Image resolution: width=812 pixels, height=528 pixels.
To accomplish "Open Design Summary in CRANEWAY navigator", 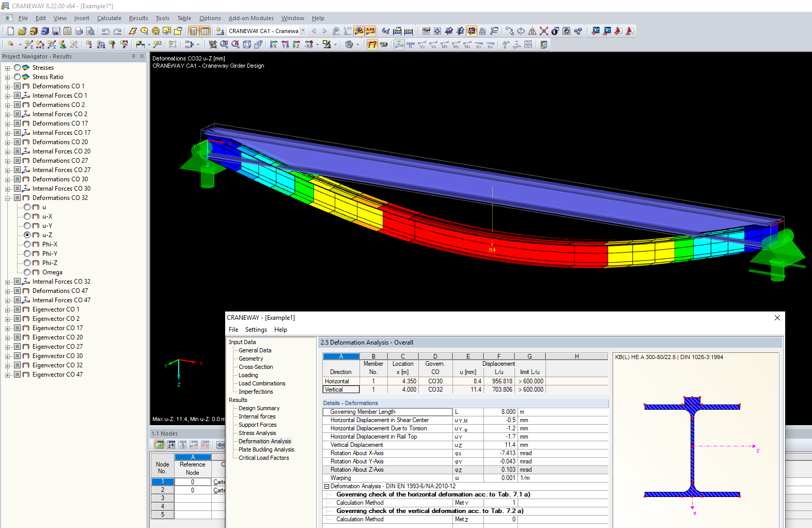I will click(259, 408).
